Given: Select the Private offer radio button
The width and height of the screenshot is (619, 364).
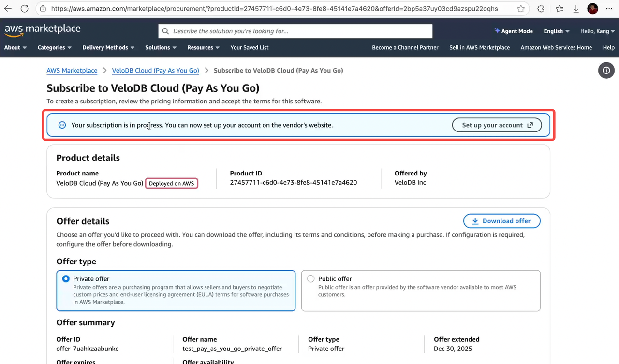Looking at the screenshot, I should click(x=66, y=279).
